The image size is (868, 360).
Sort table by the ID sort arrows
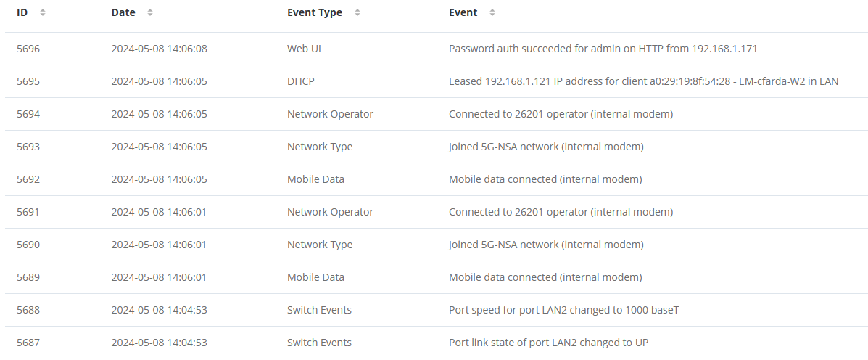pos(43,12)
